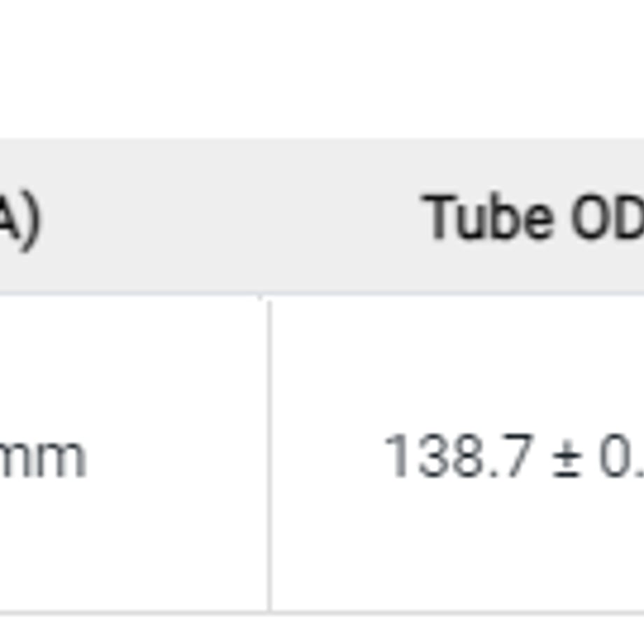Click the blank white area above the table

322,69
